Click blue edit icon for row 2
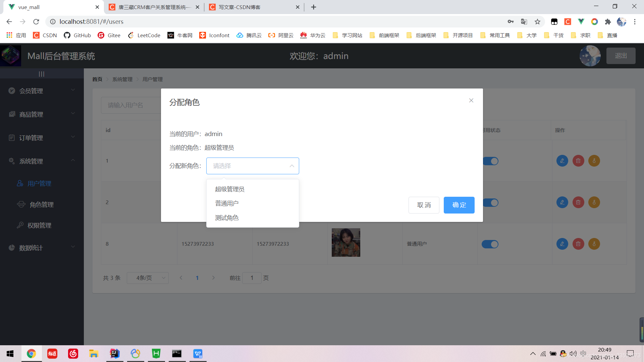The height and width of the screenshot is (362, 644). 562,202
